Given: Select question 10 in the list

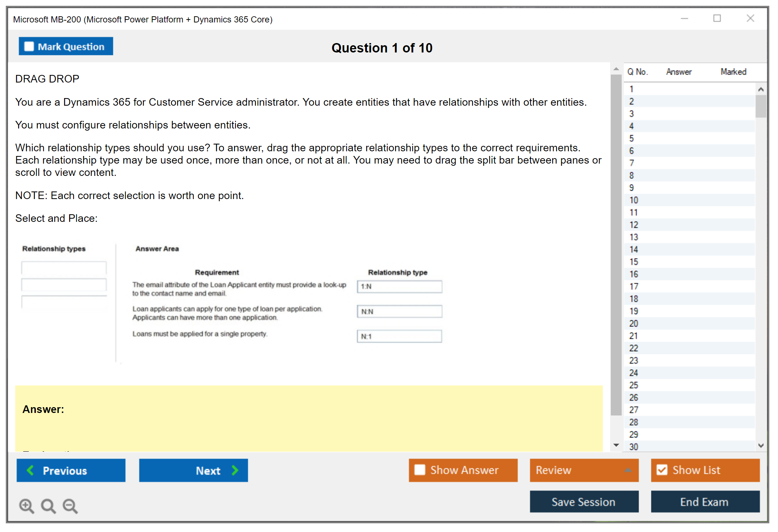Looking at the screenshot, I should [634, 200].
